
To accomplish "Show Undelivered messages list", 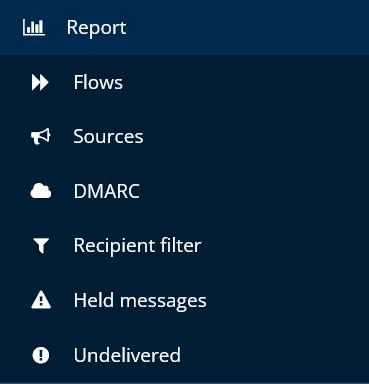I will click(x=184, y=355).
